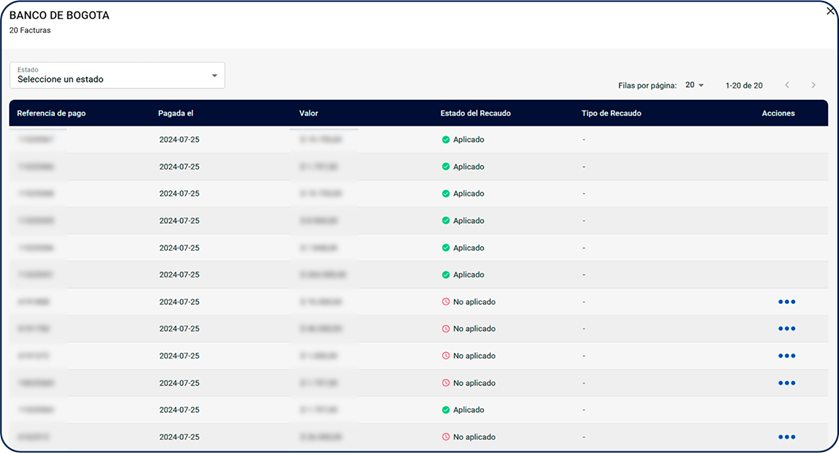Open the Estado filter dropdown
The image size is (839, 453).
[117, 75]
